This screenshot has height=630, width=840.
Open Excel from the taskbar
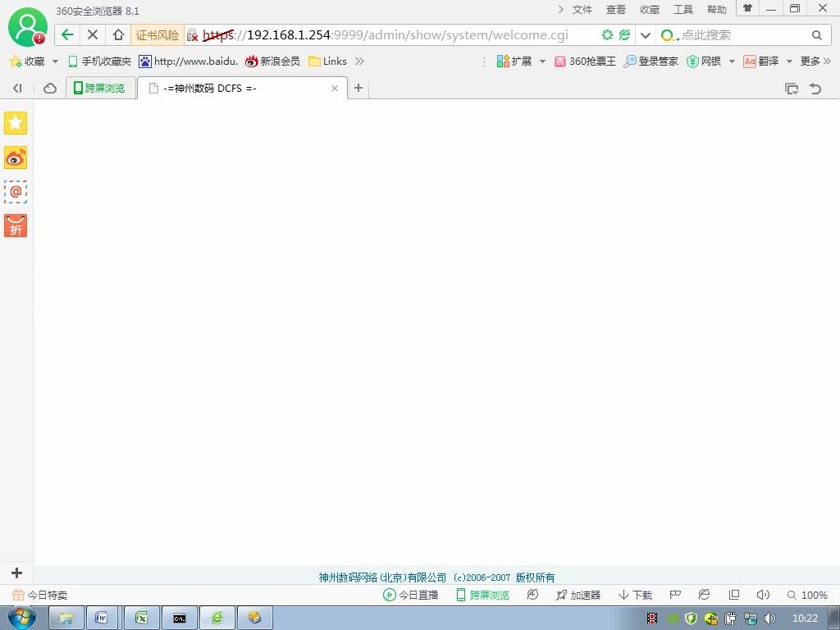(x=142, y=618)
